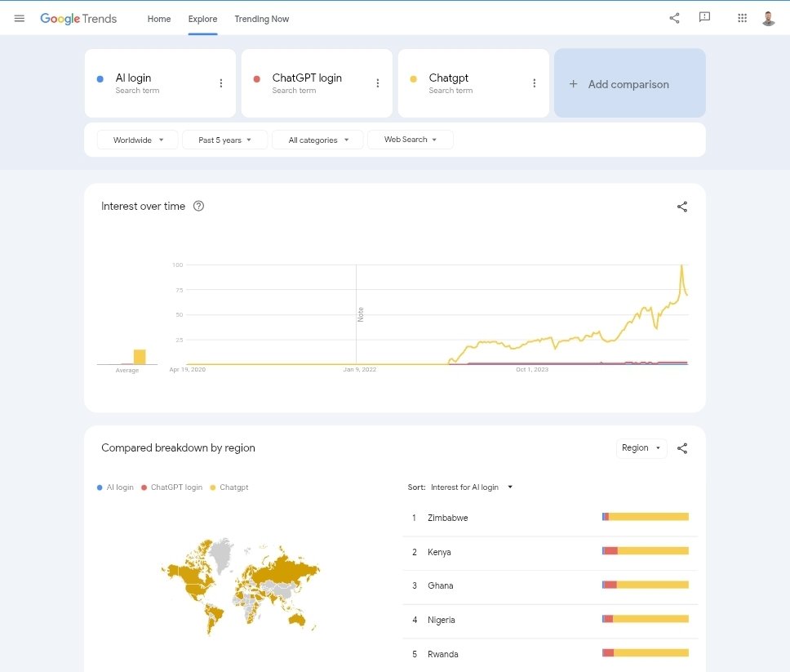Select Rwanda in the region list
This screenshot has width=790, height=672.
point(550,654)
